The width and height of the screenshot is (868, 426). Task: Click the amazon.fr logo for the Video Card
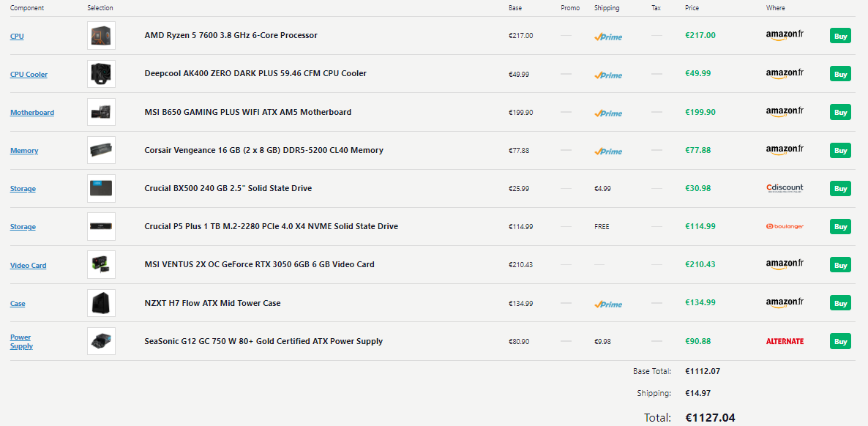(784, 264)
